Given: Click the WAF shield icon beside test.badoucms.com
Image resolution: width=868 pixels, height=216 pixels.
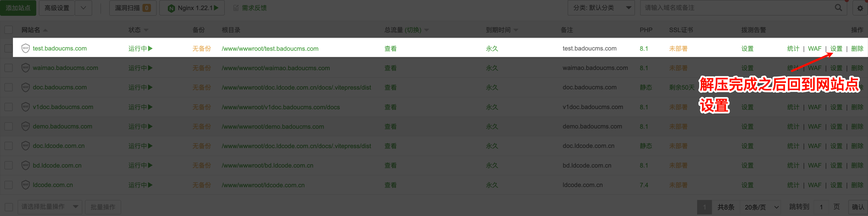Looking at the screenshot, I should pyautogui.click(x=26, y=48).
